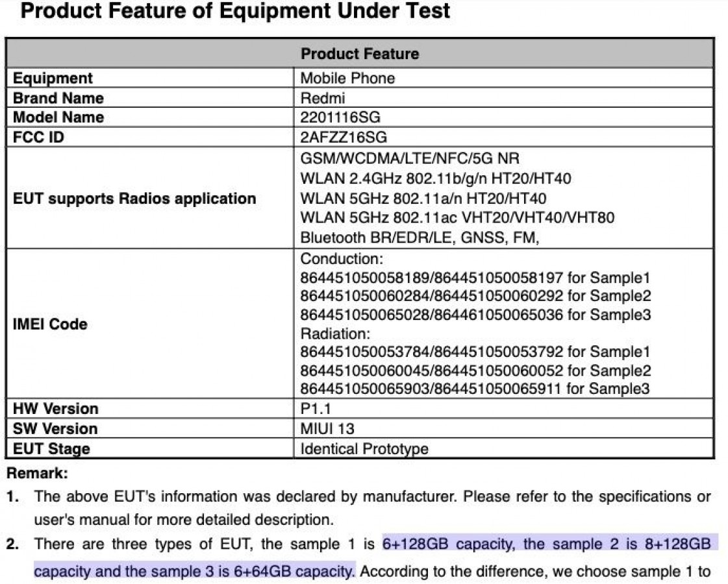Click the 'MIUI 13' software version
Image resolution: width=728 pixels, height=584 pixels.
coord(327,429)
